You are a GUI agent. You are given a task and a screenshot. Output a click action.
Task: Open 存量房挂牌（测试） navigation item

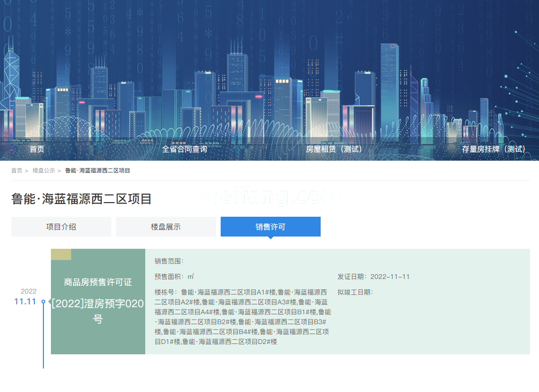coord(494,149)
